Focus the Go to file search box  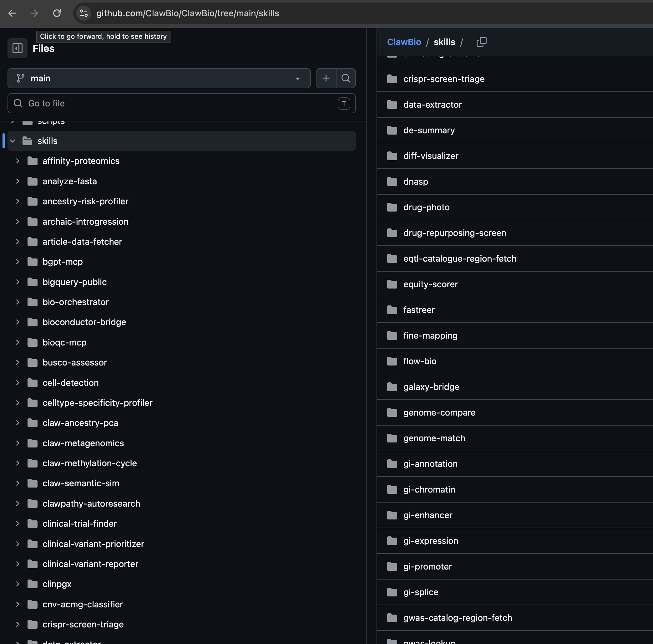pyautogui.click(x=181, y=103)
